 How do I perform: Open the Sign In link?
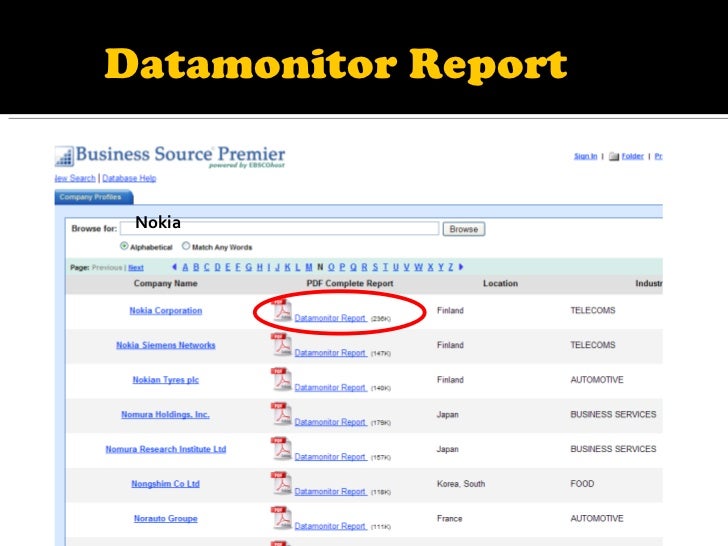click(x=585, y=156)
